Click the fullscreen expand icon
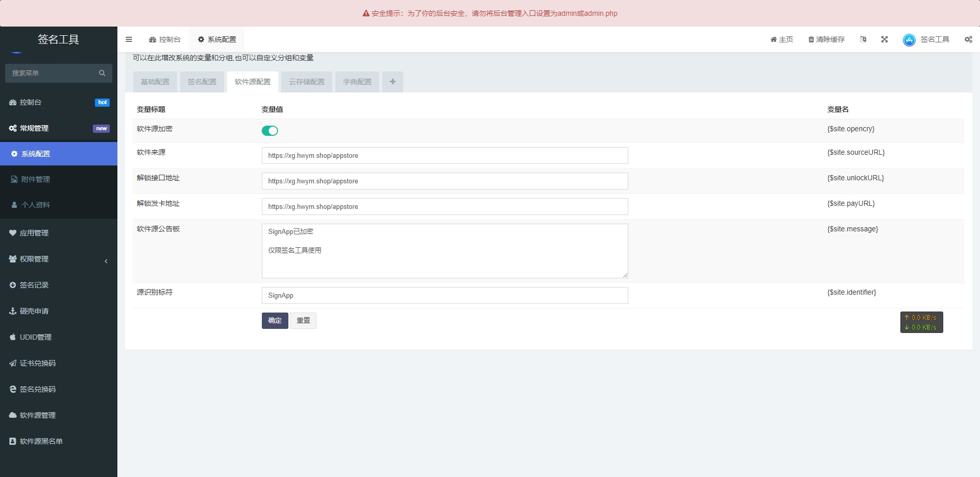Viewport: 980px width, 477px height. tap(885, 39)
